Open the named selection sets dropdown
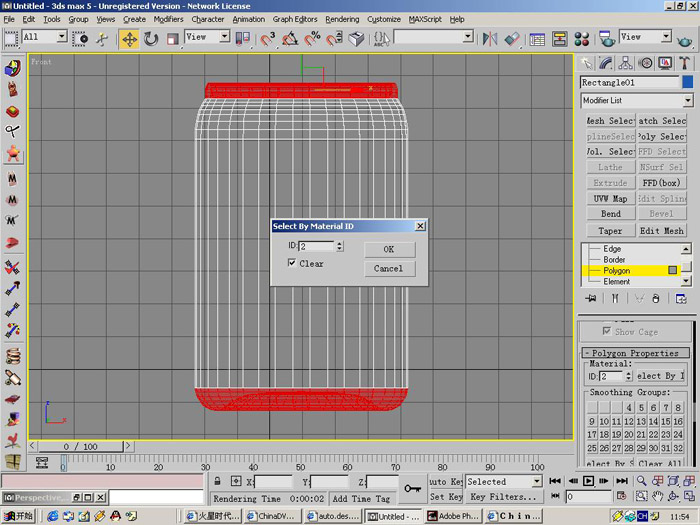Screen dimensions: 700x525 (467, 37)
